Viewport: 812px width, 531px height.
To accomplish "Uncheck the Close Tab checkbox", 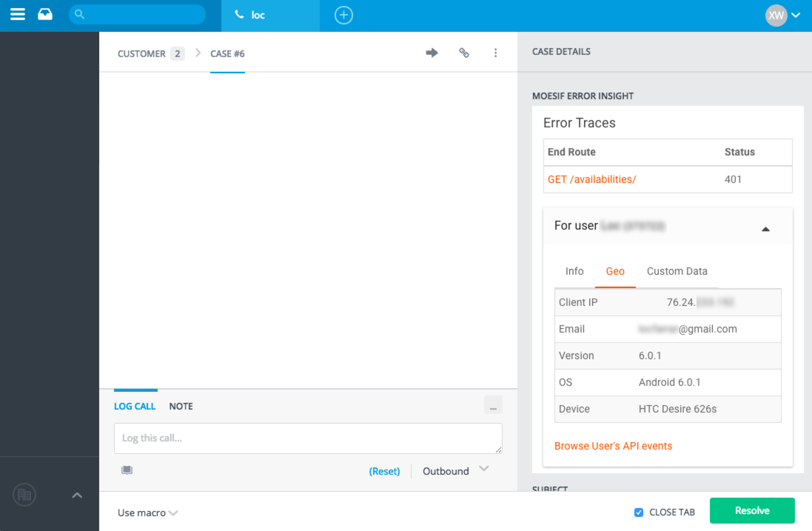I will point(638,512).
